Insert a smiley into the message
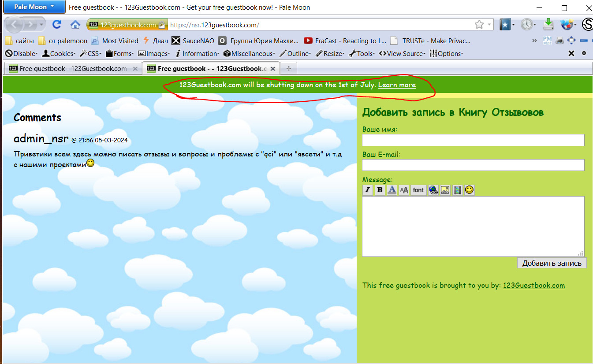 click(x=470, y=190)
